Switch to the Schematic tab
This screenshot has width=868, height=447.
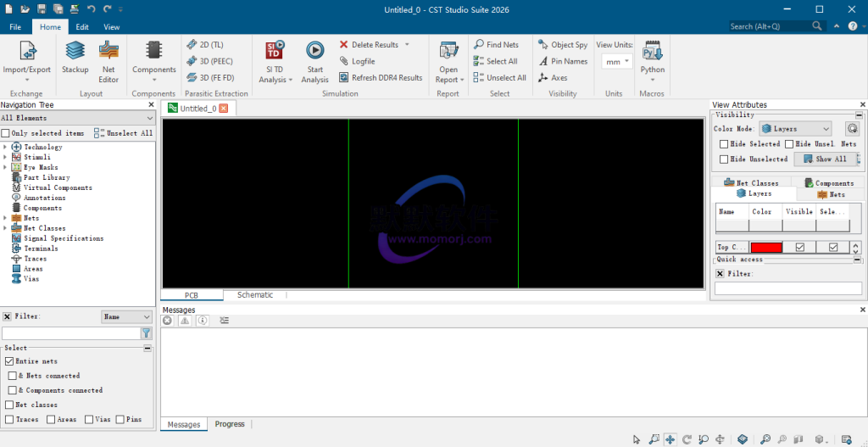coord(255,295)
